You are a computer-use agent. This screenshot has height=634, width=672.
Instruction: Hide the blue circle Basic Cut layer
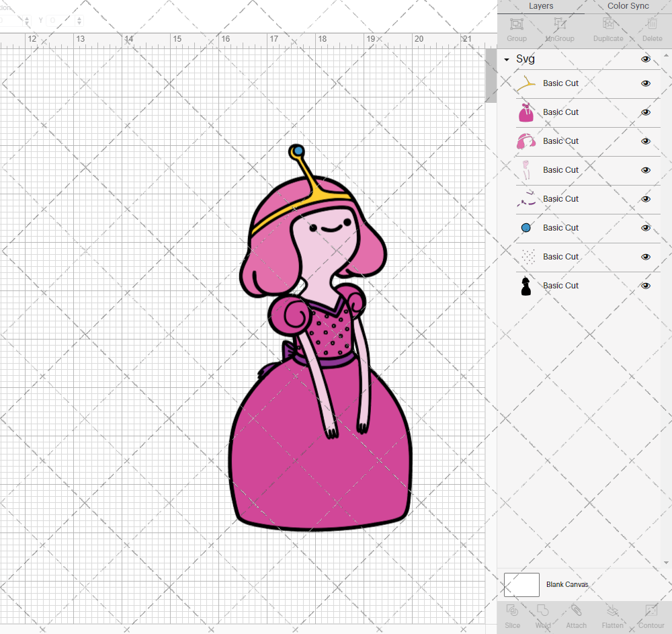645,228
